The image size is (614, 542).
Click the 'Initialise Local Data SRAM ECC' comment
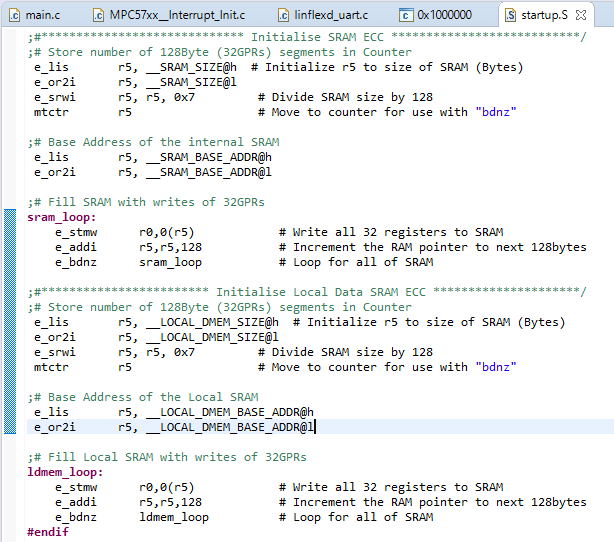tap(321, 292)
